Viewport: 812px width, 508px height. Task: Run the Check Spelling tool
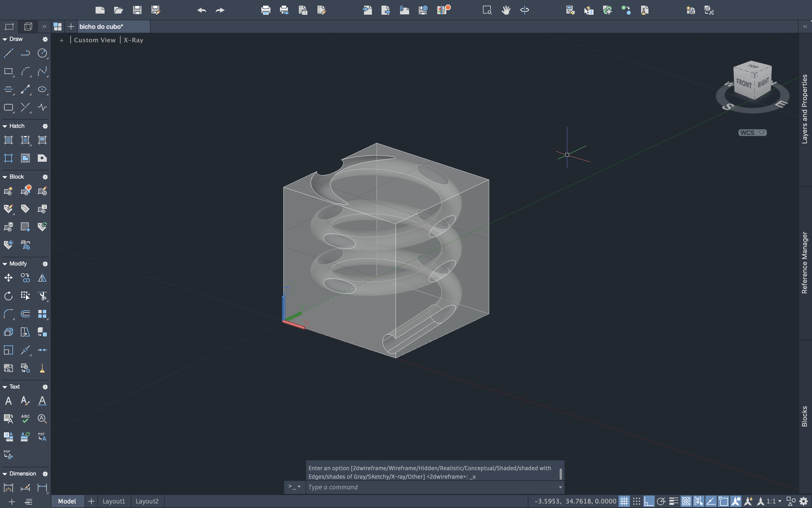tap(25, 419)
